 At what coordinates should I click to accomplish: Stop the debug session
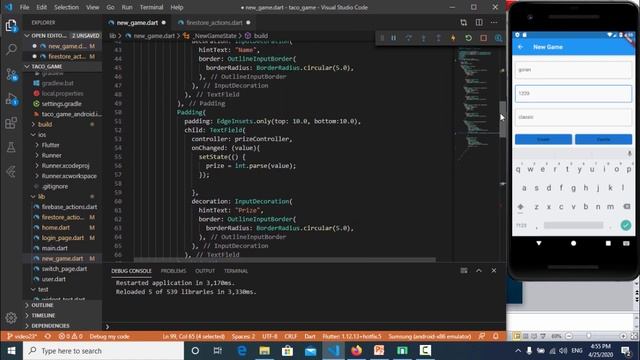[x=484, y=38]
